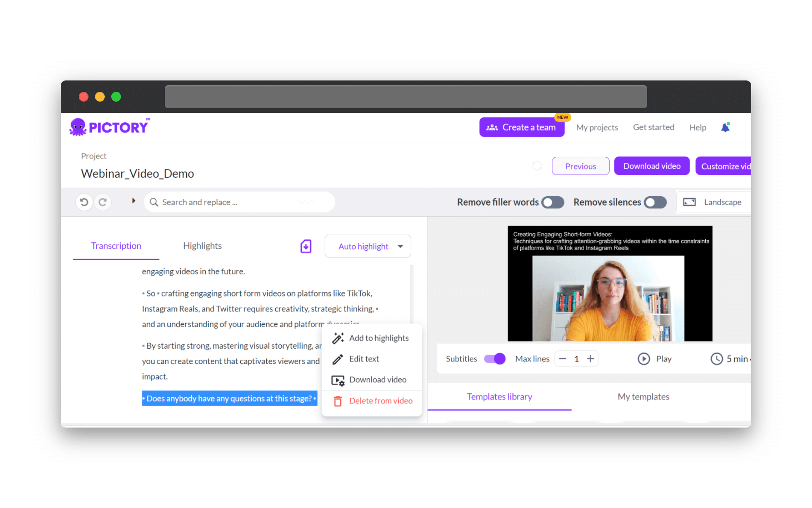
Task: Switch to the My templates tab
Action: tap(643, 396)
